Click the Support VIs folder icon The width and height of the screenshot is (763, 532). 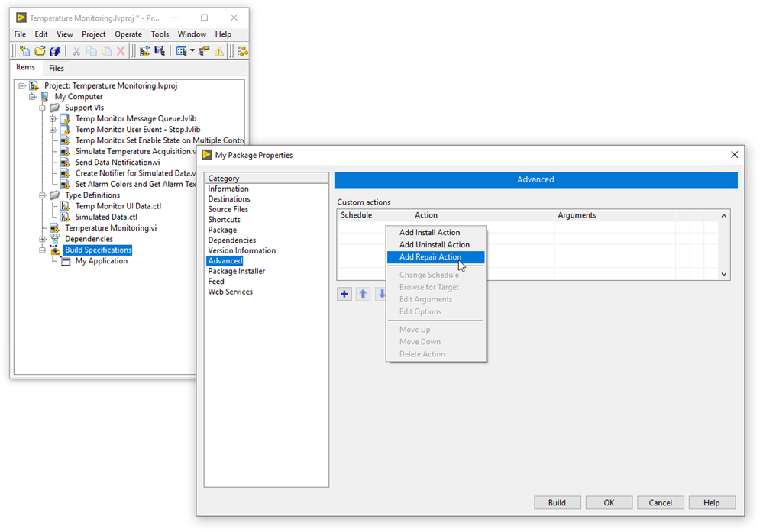54,108
